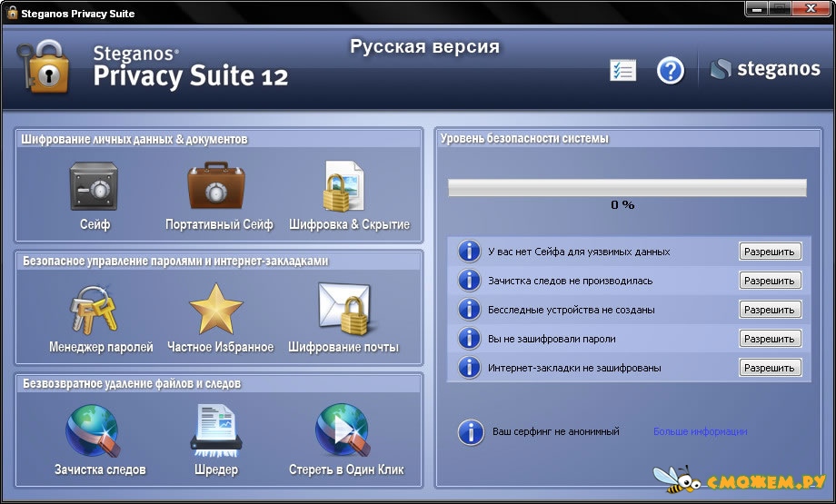Click info icon beside Бесследные устройства не созданы
The width and height of the screenshot is (836, 504).
coord(469,309)
